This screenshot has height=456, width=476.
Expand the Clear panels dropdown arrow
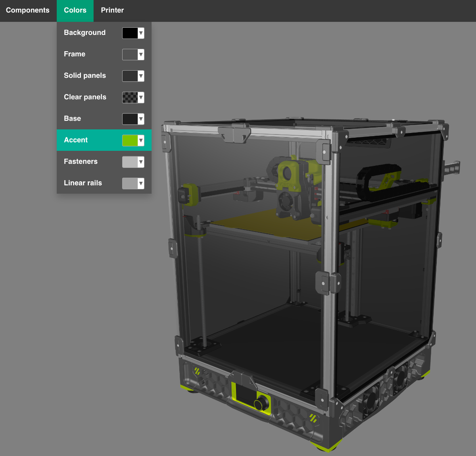click(x=141, y=97)
